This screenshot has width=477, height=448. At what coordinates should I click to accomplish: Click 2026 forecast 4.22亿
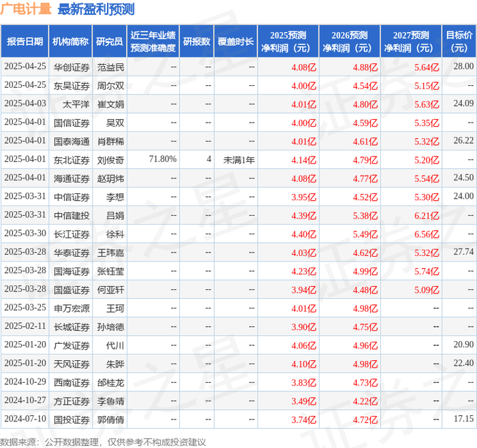point(365,401)
